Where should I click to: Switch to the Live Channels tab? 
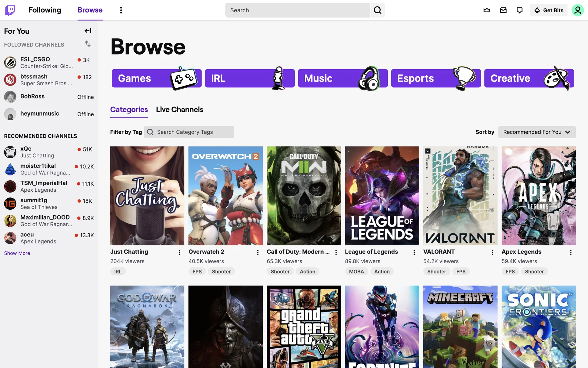pyautogui.click(x=179, y=109)
